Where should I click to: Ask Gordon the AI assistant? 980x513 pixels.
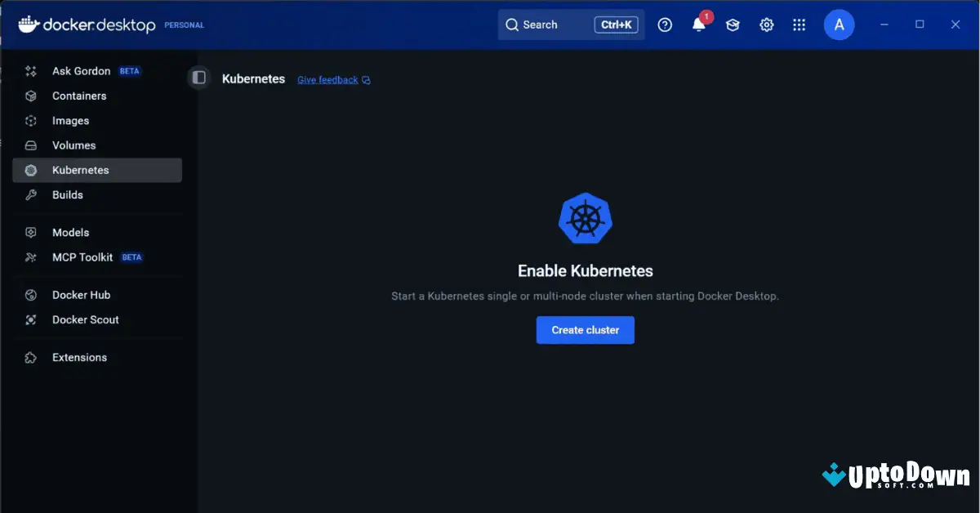[82, 71]
